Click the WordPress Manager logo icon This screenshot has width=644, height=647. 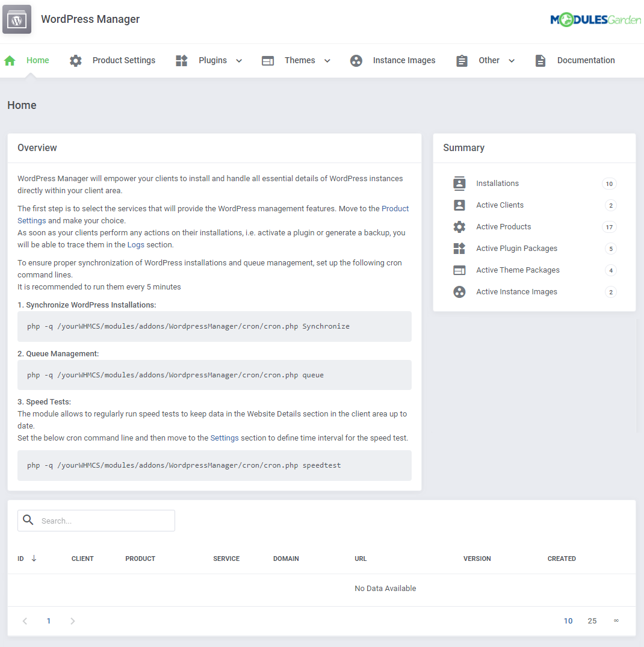(16, 19)
